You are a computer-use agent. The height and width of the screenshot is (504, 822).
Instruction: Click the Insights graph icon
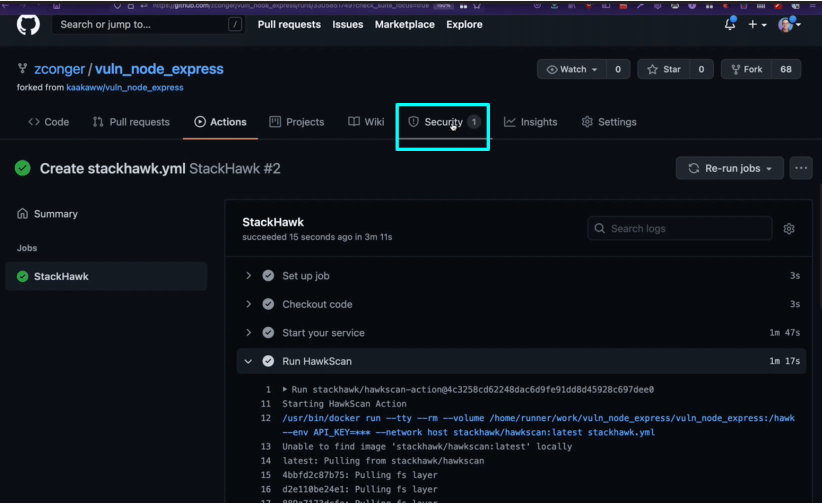pyautogui.click(x=509, y=122)
